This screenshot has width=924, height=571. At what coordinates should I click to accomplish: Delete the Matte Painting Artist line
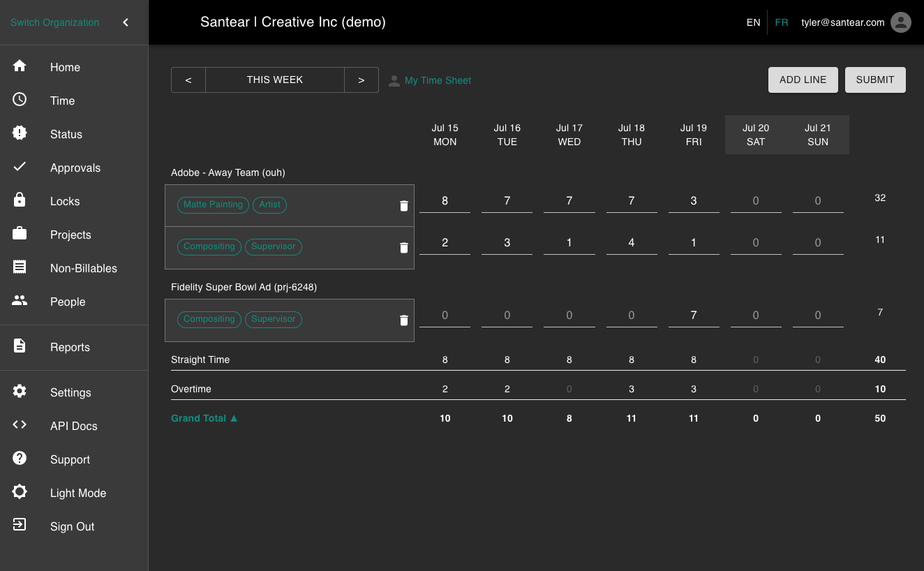[403, 205]
